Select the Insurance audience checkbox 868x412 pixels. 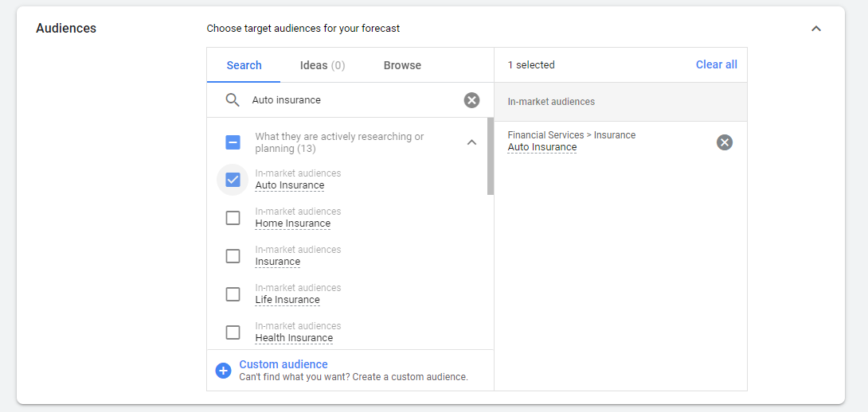pos(233,256)
